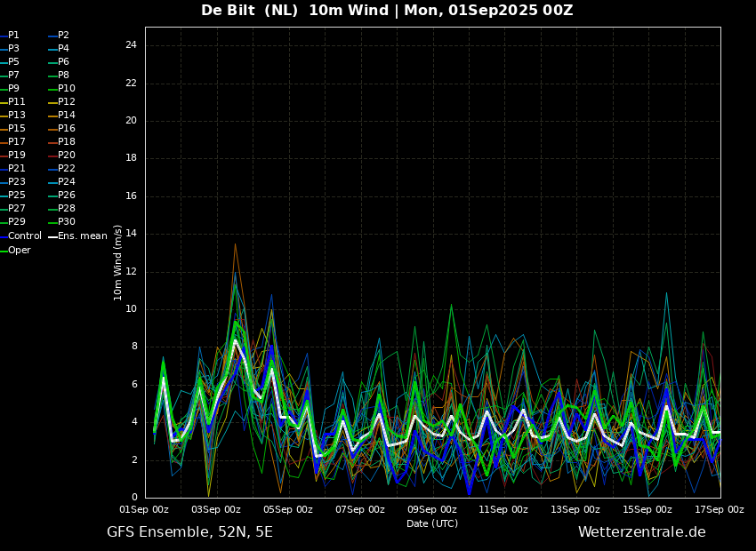Click the Date (UTC) axis label
The height and width of the screenshot is (551, 756).
tap(432, 524)
